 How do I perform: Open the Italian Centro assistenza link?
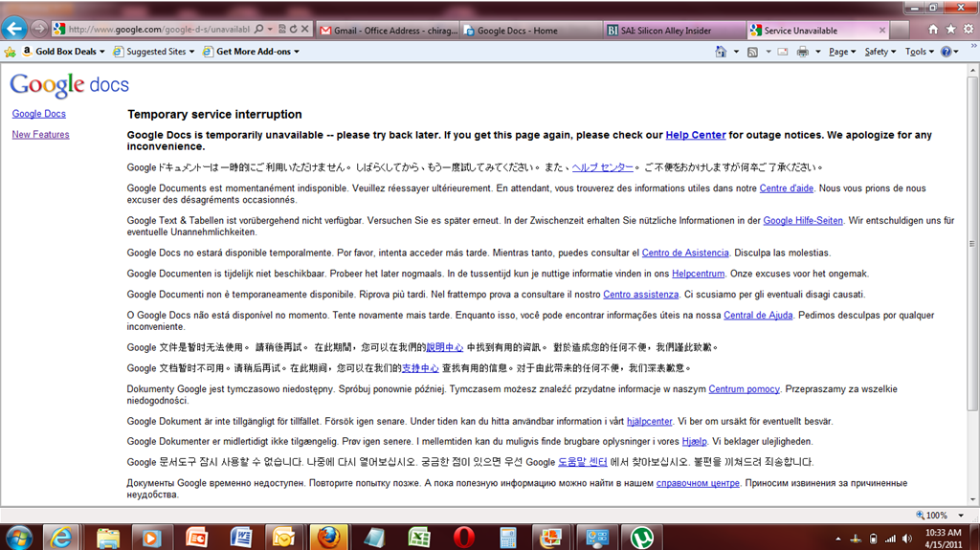[640, 295]
